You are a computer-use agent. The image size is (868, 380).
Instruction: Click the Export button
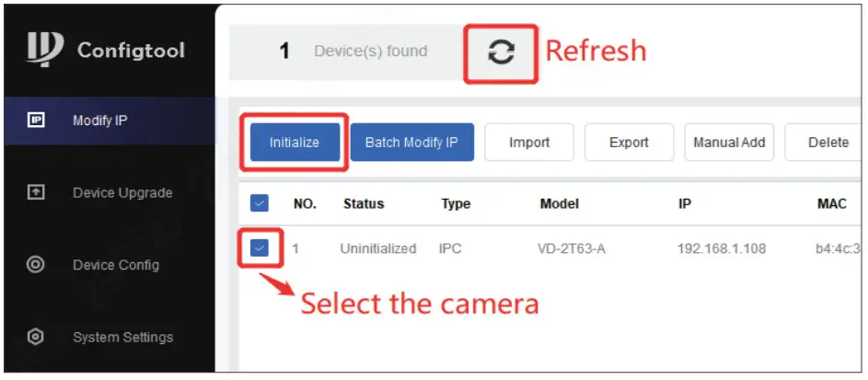point(629,143)
